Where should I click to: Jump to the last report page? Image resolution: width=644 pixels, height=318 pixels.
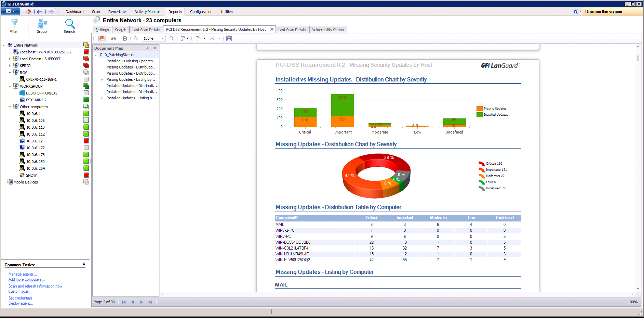[x=150, y=302]
